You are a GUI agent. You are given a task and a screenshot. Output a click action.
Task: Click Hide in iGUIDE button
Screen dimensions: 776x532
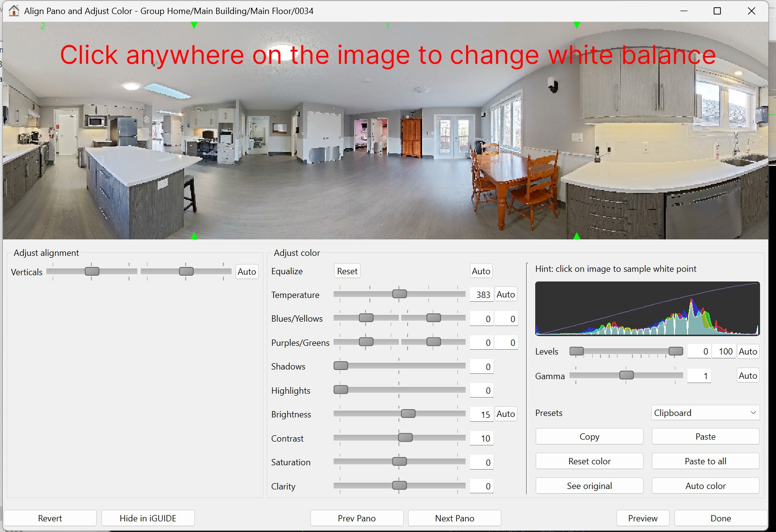click(148, 518)
